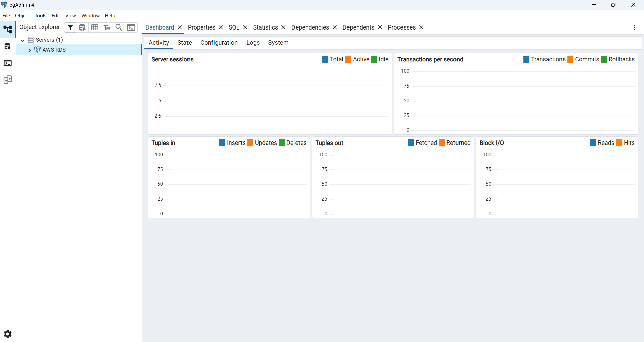Collapse the Servers (1) tree node
644x342 pixels.
22,40
